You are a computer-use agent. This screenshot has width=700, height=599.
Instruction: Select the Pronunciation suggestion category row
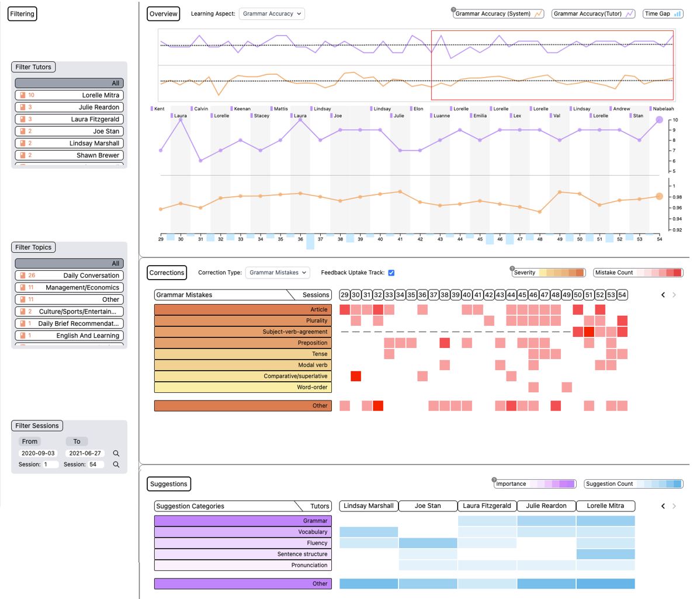243,565
